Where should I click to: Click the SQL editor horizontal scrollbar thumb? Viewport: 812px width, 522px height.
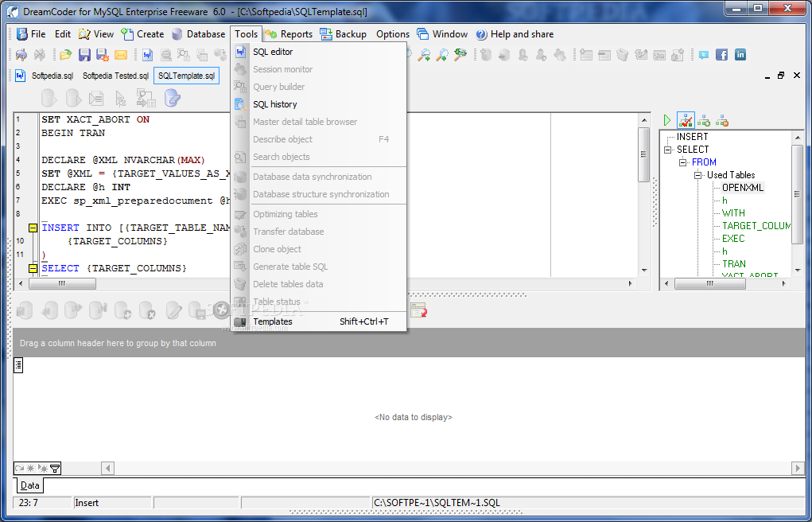tap(62, 283)
